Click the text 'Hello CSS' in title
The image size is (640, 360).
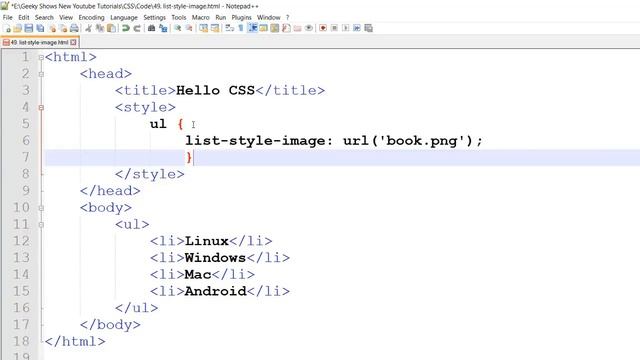coord(216,90)
